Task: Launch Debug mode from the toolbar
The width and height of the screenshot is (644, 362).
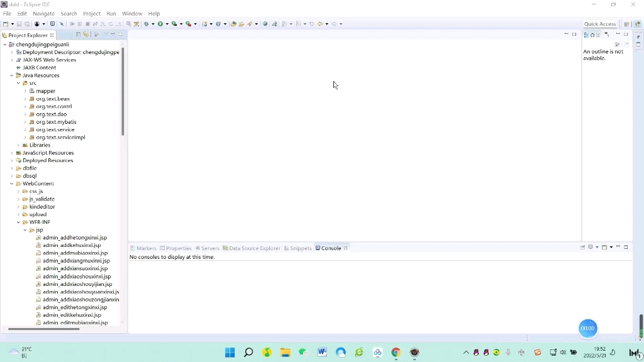Action: coord(147,24)
